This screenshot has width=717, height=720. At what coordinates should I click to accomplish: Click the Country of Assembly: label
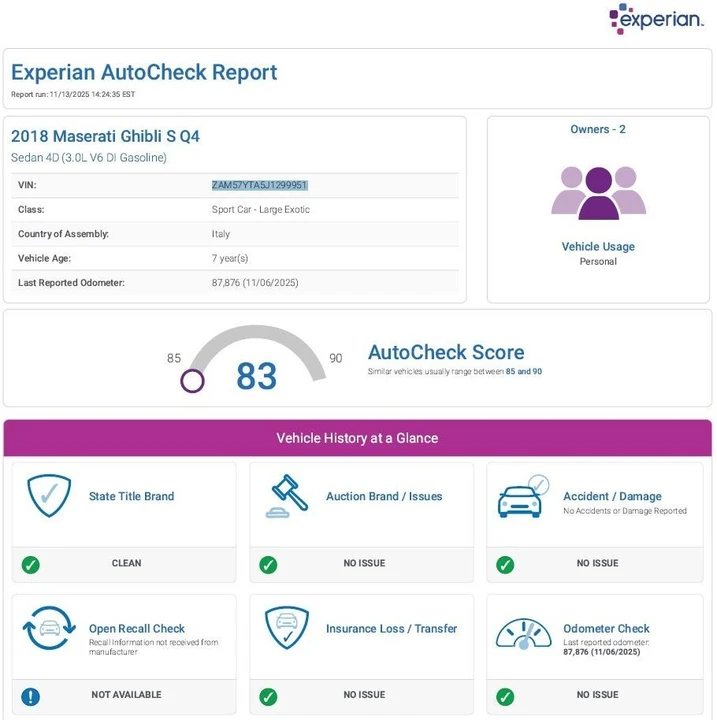click(x=63, y=234)
